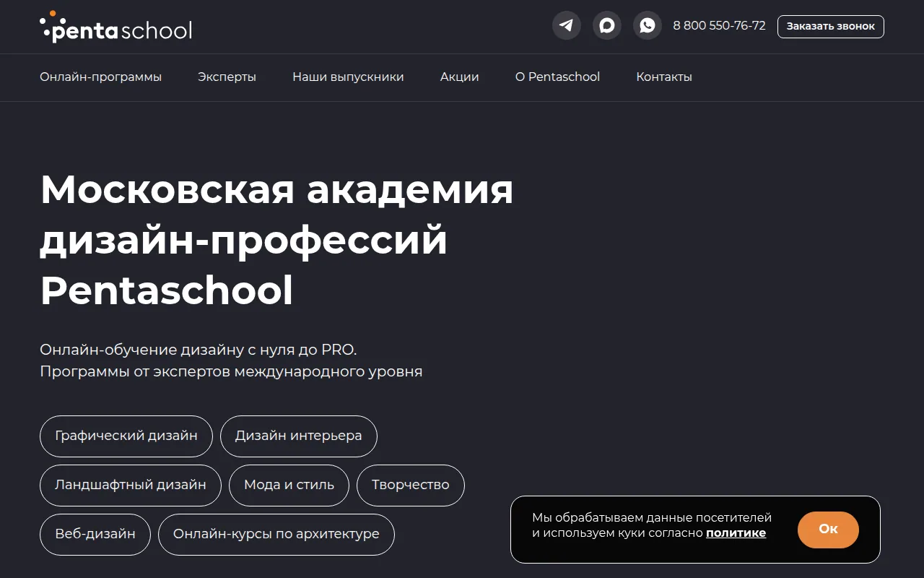
Task: Choose the Веб-дизайн category
Action: pos(95,535)
